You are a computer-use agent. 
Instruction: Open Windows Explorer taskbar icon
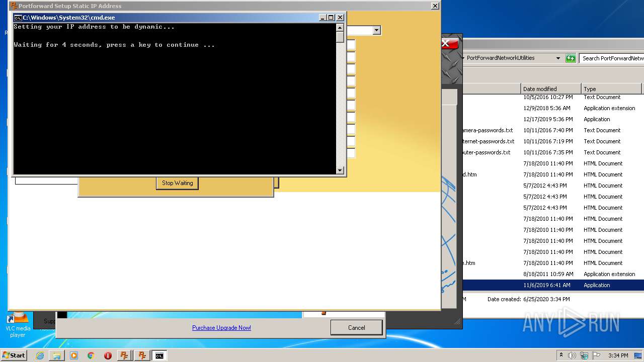click(57, 355)
